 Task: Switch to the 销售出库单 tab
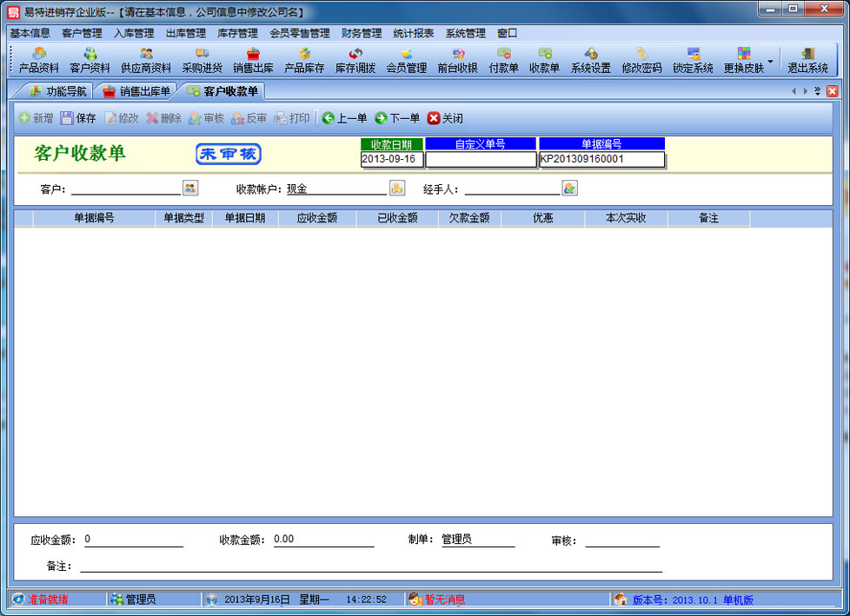pyautogui.click(x=137, y=91)
